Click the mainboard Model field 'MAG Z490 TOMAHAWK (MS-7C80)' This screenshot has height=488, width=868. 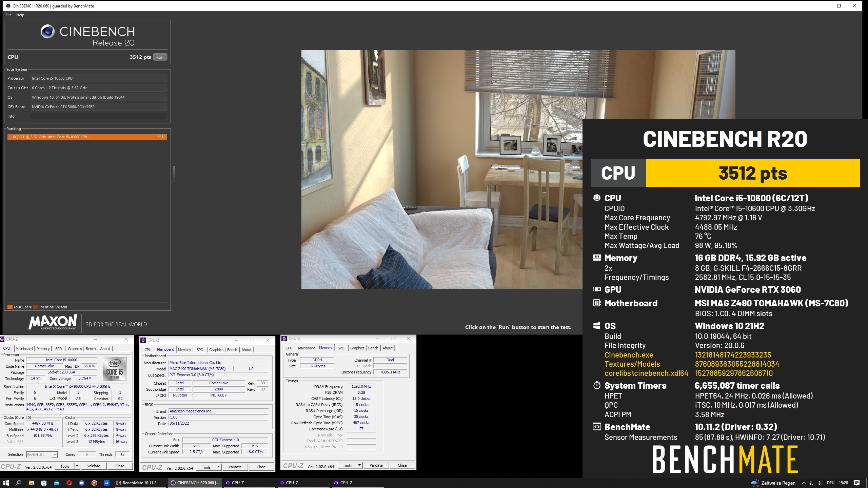point(200,369)
